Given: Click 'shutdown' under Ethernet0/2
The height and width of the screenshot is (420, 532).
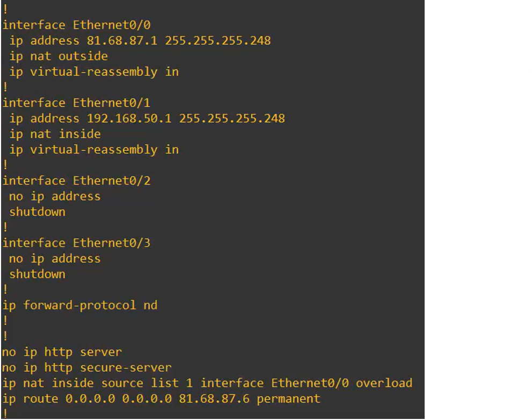Looking at the screenshot, I should pyautogui.click(x=37, y=211).
